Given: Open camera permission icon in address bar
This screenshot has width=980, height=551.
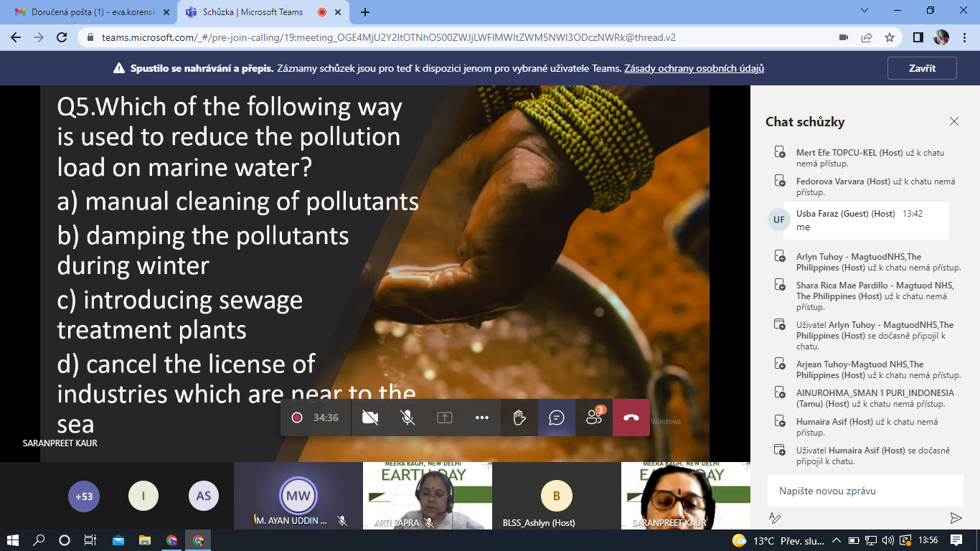Looking at the screenshot, I should tap(844, 37).
